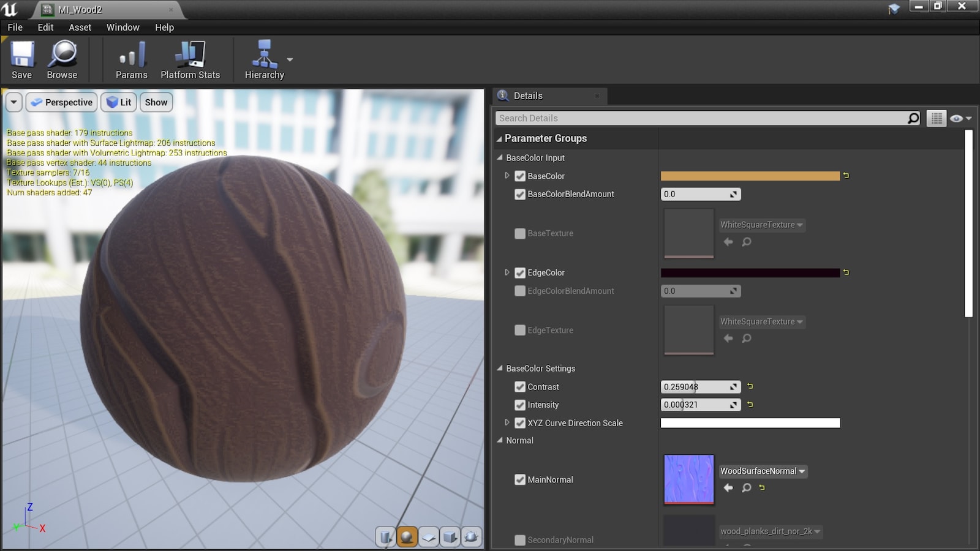Click the Lit viewport mode button
This screenshot has width=980, height=551.
point(118,102)
